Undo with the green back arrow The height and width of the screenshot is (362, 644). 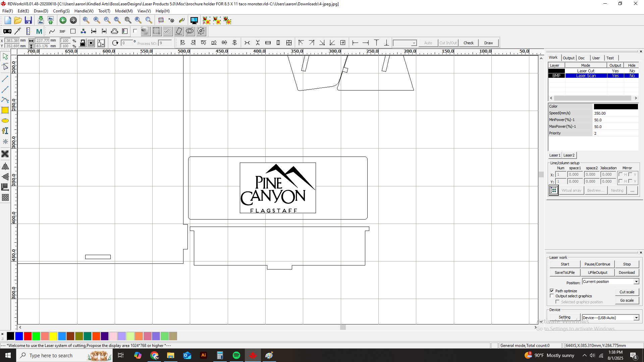[63, 20]
